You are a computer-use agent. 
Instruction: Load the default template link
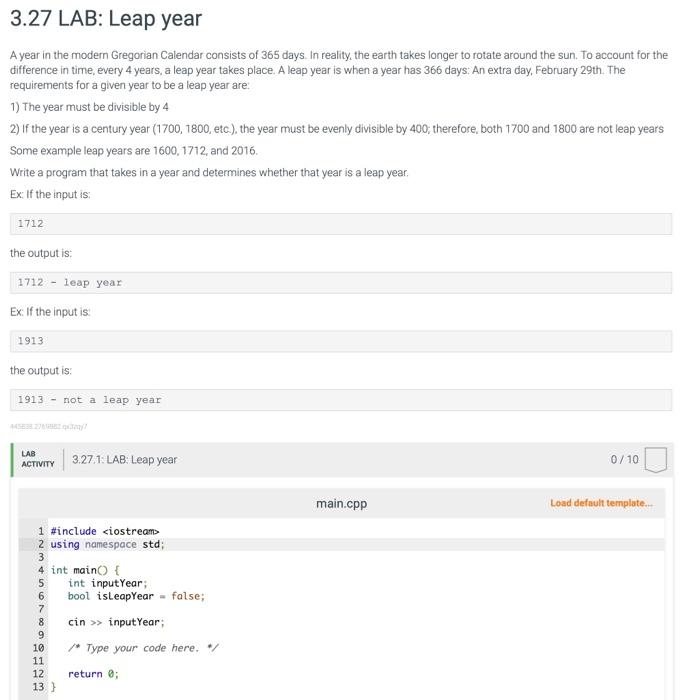(x=601, y=503)
